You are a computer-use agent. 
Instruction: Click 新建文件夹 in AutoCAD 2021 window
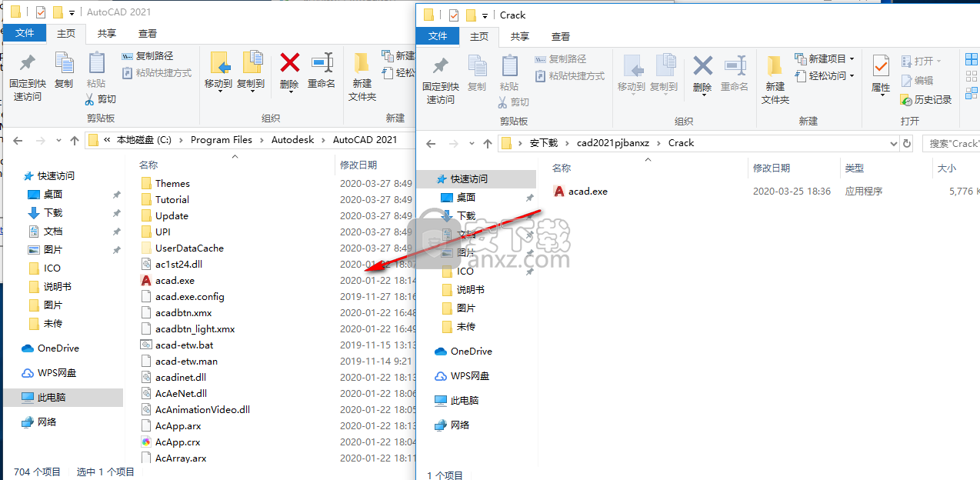point(362,78)
